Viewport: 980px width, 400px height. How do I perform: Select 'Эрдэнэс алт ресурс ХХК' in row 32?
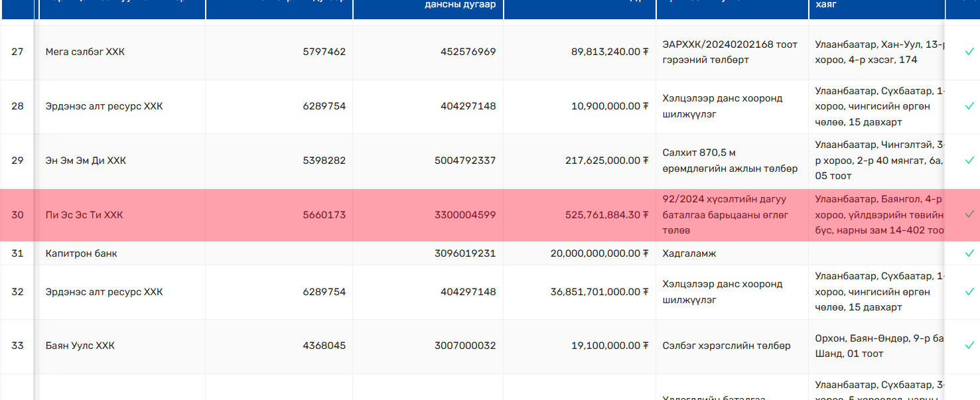click(104, 292)
